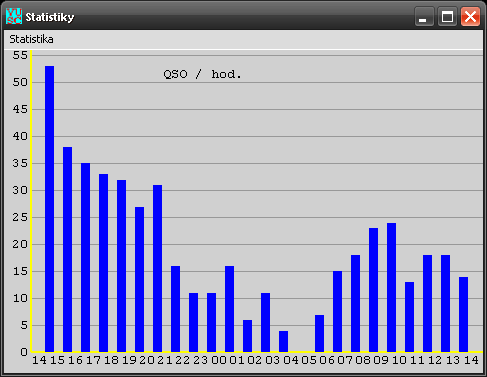Click the VUSC application icon in title bar
The width and height of the screenshot is (487, 377).
(14, 16)
